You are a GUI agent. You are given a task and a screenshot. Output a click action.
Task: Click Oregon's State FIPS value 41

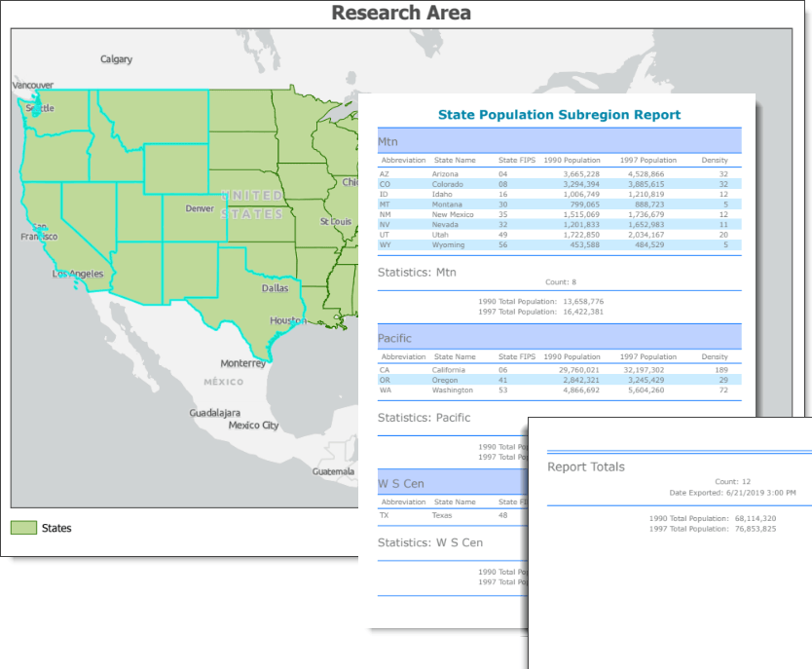(x=502, y=380)
